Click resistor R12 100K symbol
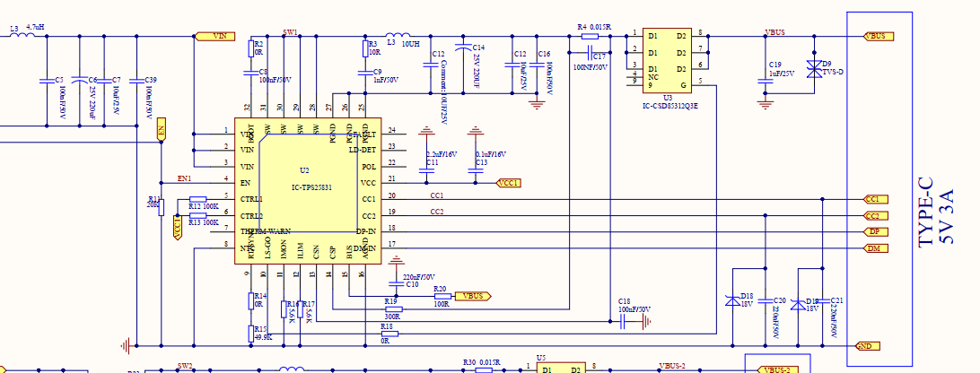 pyautogui.click(x=197, y=199)
